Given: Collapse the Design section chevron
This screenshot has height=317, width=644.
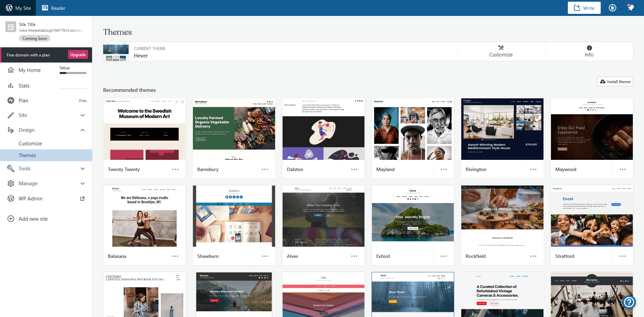Looking at the screenshot, I should 83,130.
